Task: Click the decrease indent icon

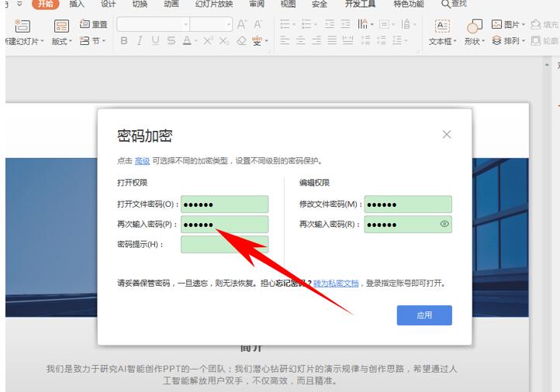Action: point(330,25)
